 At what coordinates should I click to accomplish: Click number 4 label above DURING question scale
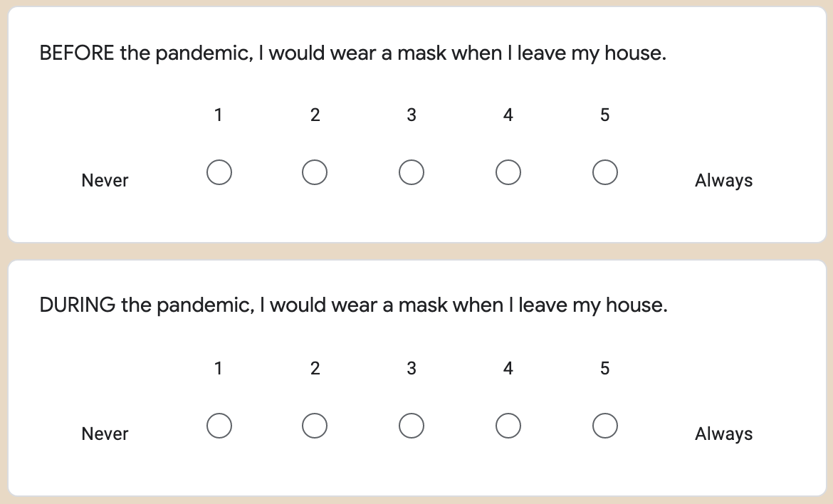point(508,368)
